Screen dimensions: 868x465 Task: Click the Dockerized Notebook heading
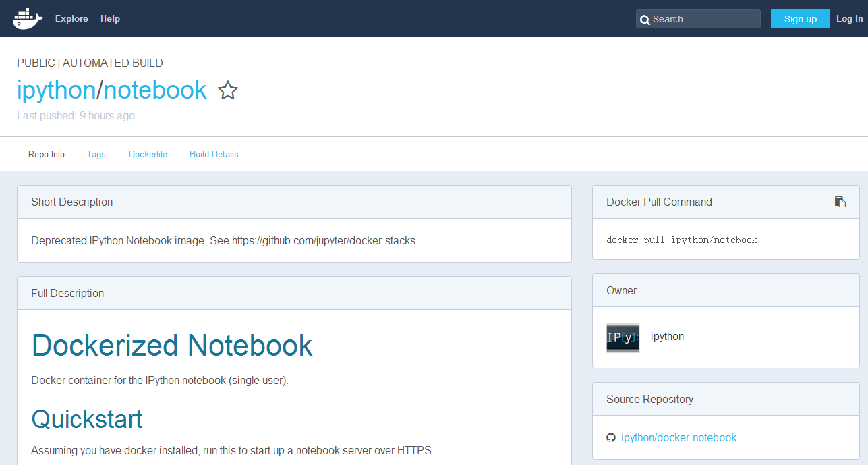coord(172,345)
